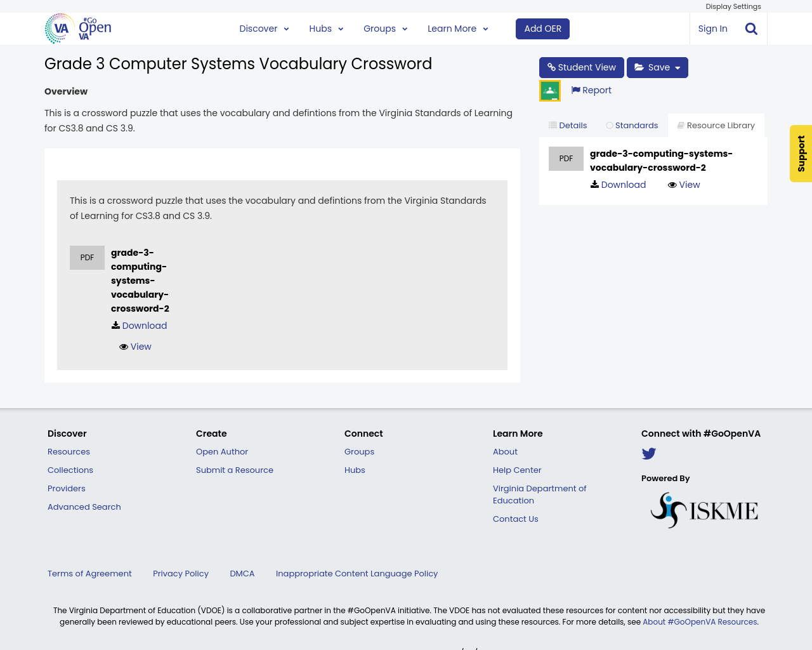Click the Add OER button
This screenshot has height=650, width=812.
point(542,29)
